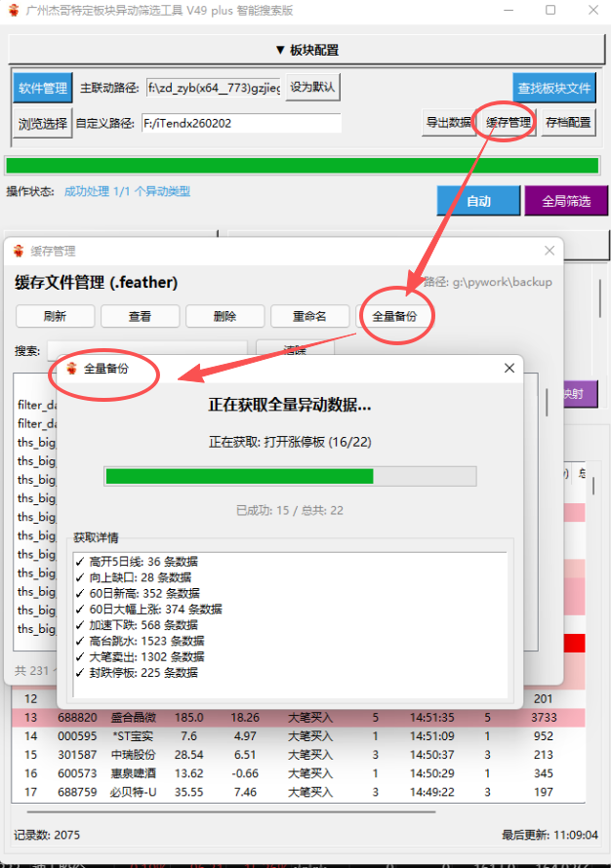Select table row 14 *ST宝实
Image resolution: width=611 pixels, height=868 pixels.
299,736
